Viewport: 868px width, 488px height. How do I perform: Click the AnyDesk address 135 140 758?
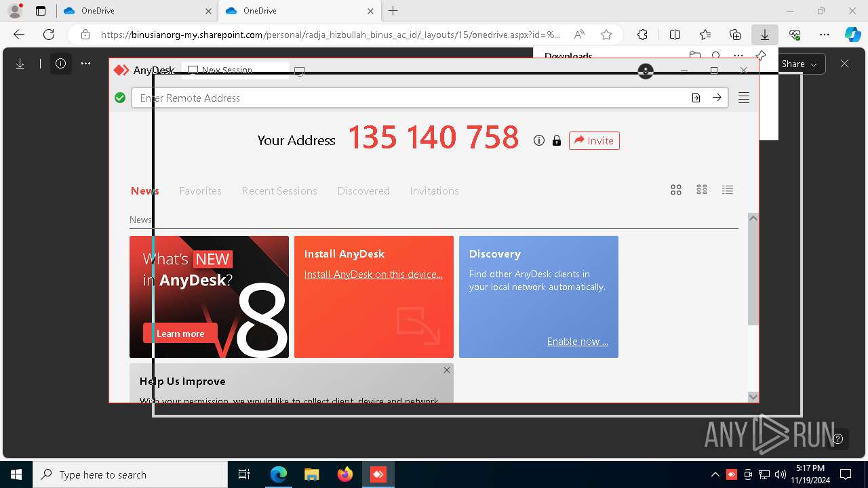433,138
